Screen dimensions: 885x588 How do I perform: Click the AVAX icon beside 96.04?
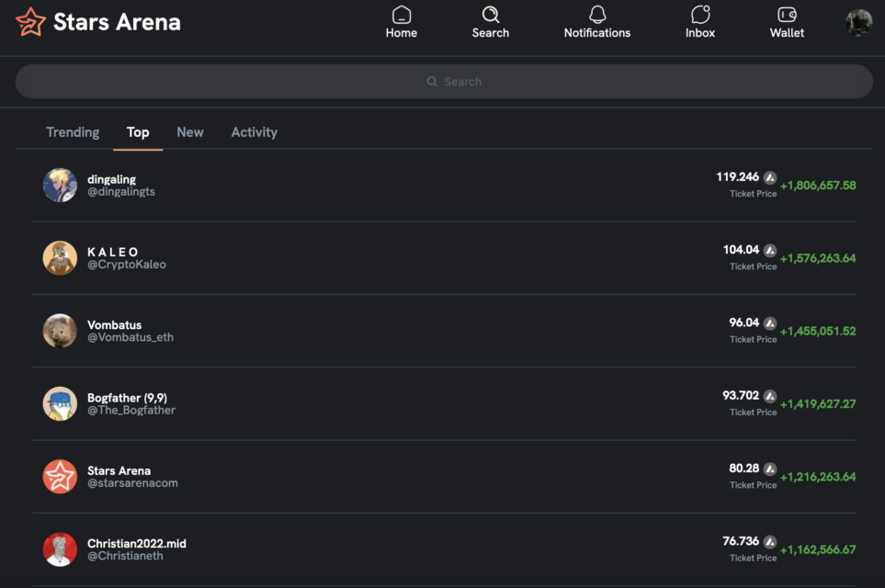(x=770, y=323)
